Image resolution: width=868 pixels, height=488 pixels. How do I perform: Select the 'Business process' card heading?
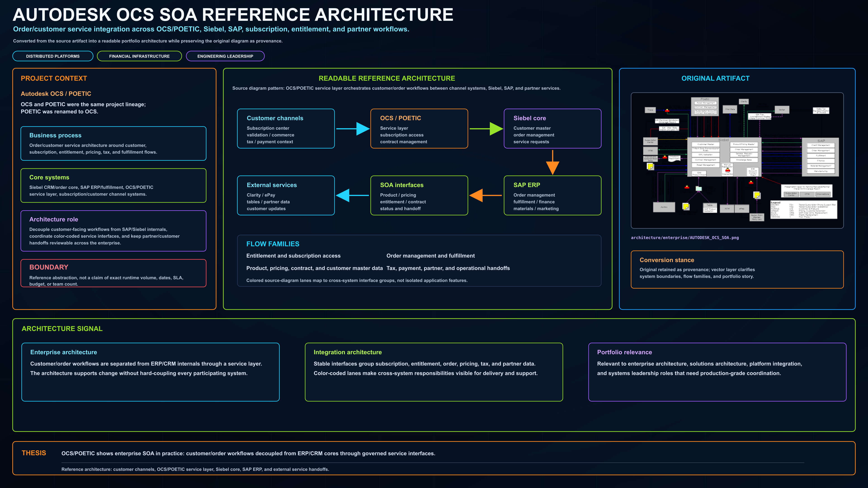(55, 135)
